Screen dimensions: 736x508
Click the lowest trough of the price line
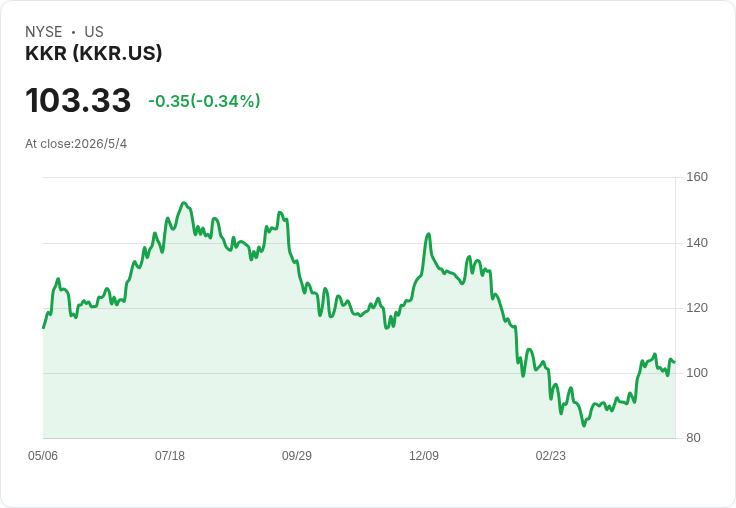pyautogui.click(x=584, y=426)
